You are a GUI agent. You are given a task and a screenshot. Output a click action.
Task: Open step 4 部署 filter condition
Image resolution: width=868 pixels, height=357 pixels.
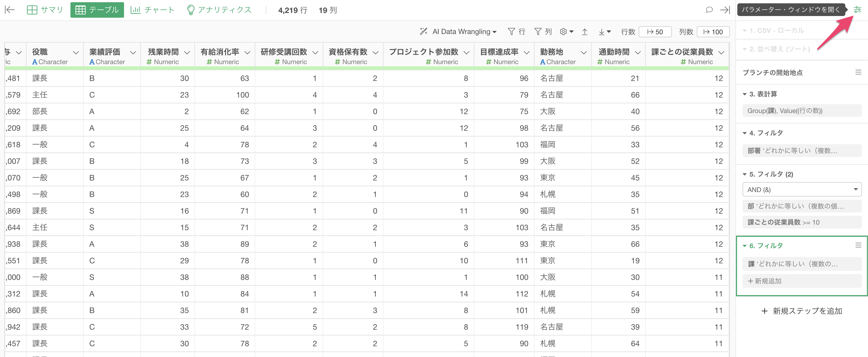[x=802, y=150]
